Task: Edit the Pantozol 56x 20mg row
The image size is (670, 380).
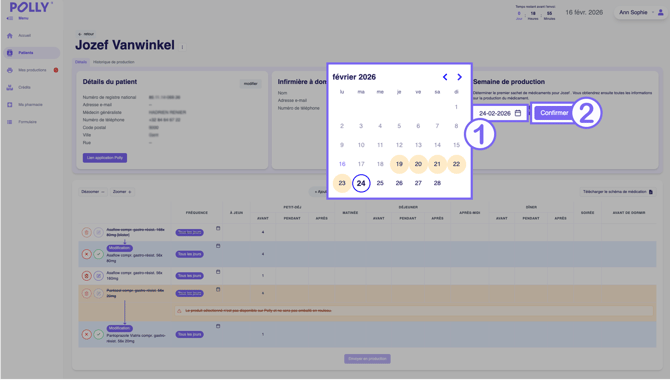Action: tap(98, 293)
